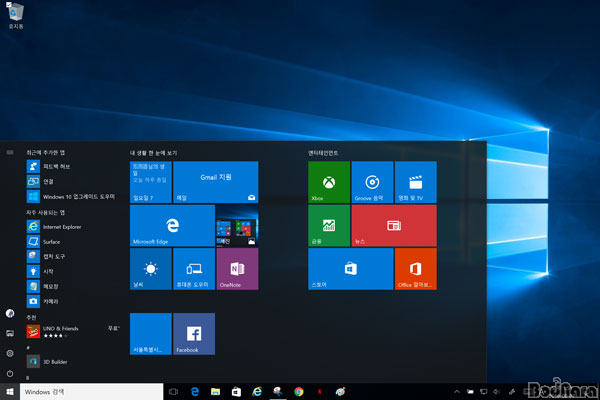The image size is (600, 400).
Task: Launch the Groove music tile
Action: pyautogui.click(x=372, y=182)
